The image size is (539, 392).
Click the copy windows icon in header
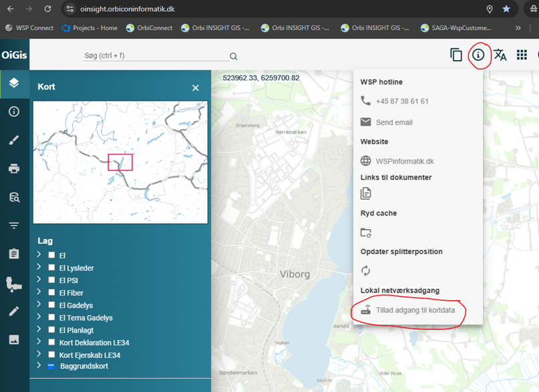click(x=456, y=55)
